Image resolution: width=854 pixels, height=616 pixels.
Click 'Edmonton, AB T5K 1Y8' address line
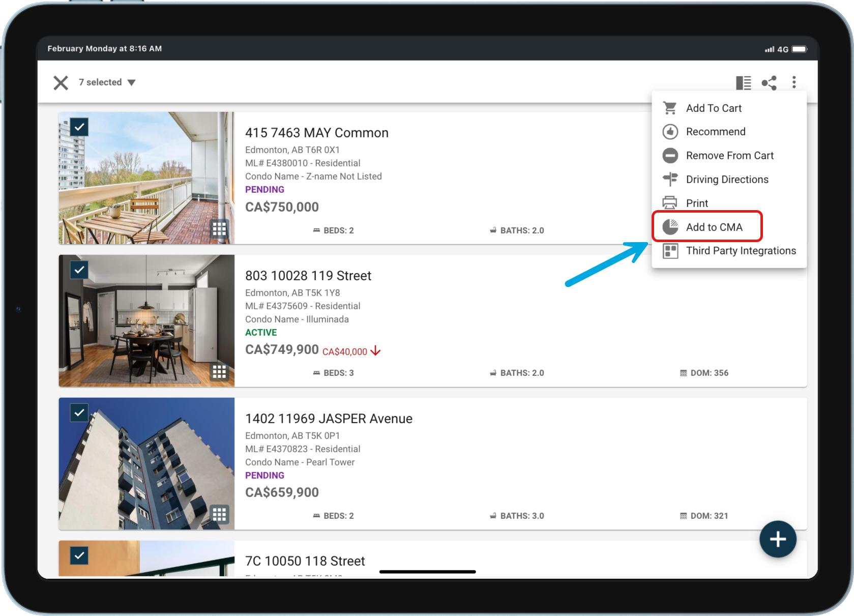point(292,293)
